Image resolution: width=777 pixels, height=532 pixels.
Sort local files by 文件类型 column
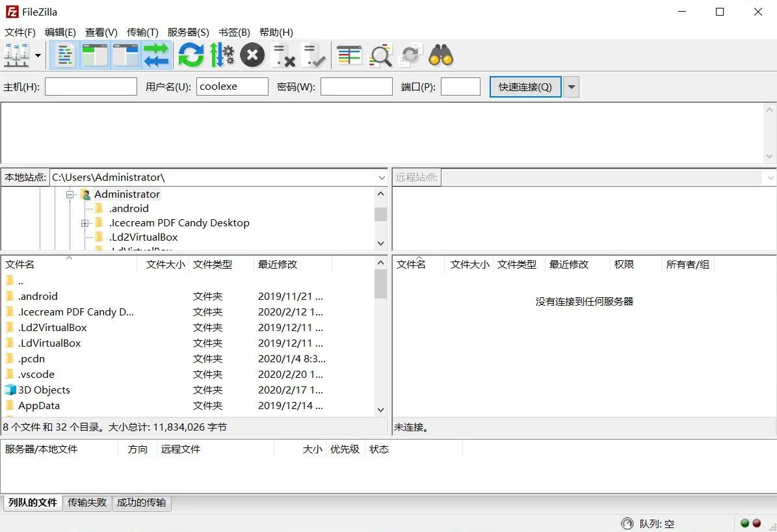point(221,264)
